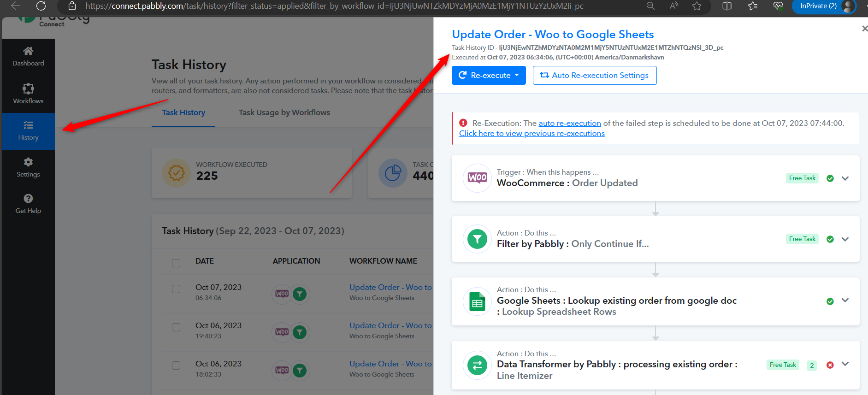This screenshot has height=395, width=868.
Task: Click the Data Transformer step icon
Action: point(477,365)
